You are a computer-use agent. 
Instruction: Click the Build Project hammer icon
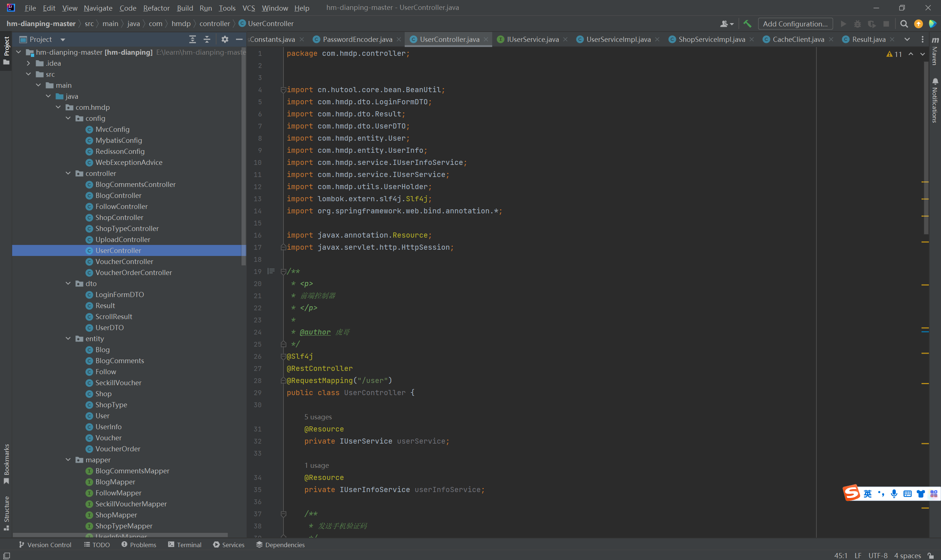747,24
